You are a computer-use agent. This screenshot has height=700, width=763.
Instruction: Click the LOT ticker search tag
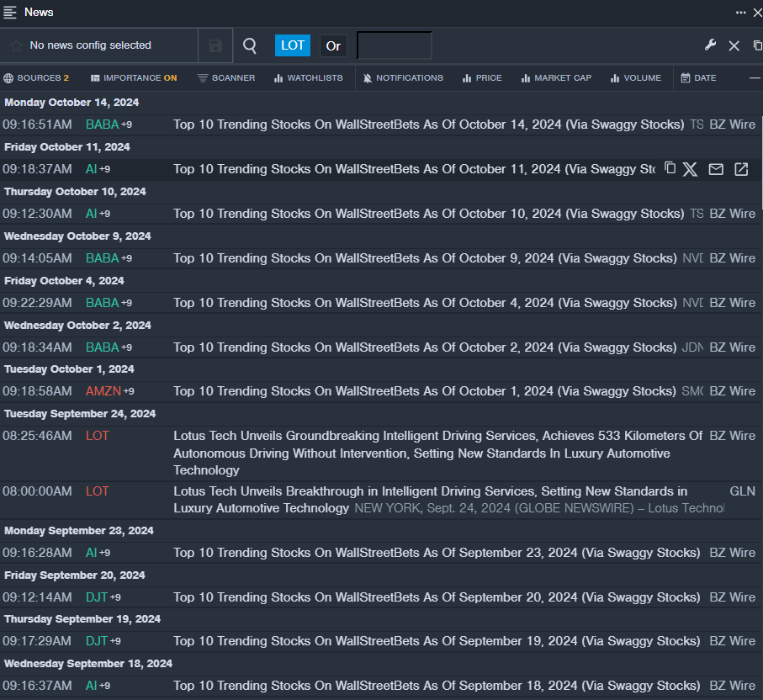(x=293, y=45)
